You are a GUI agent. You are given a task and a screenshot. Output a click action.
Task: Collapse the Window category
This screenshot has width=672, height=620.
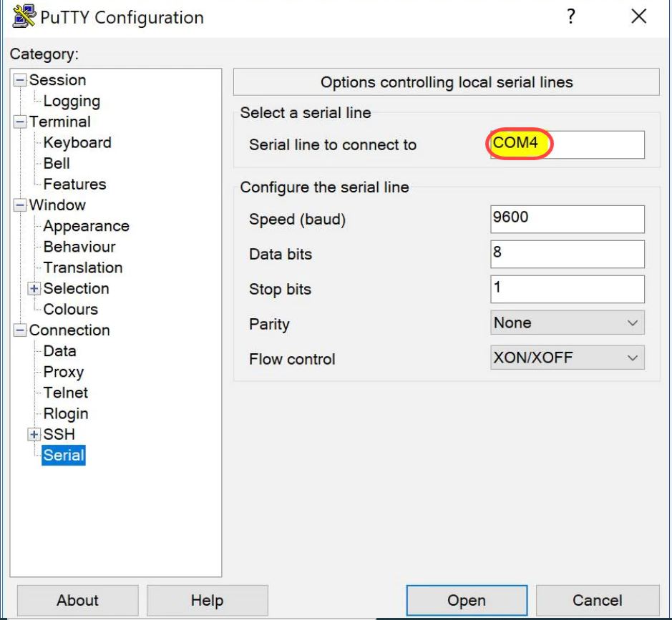(21, 205)
